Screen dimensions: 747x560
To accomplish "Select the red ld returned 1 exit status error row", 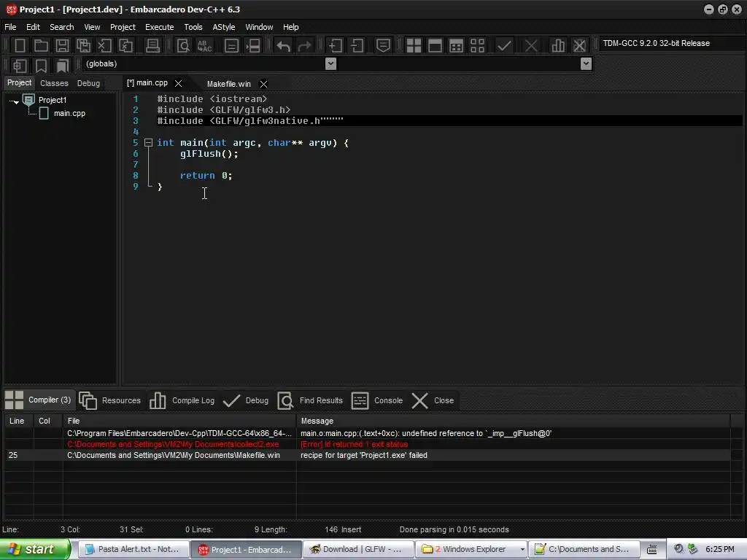I will coord(368,444).
